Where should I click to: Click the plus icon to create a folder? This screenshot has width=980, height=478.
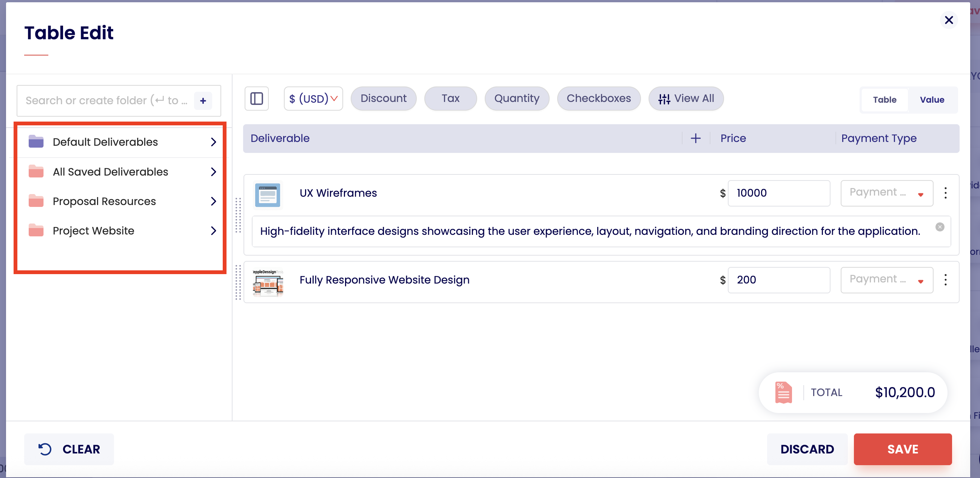point(203,100)
